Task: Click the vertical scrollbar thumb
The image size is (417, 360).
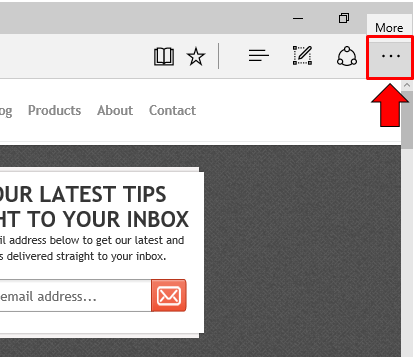Action: (x=407, y=119)
